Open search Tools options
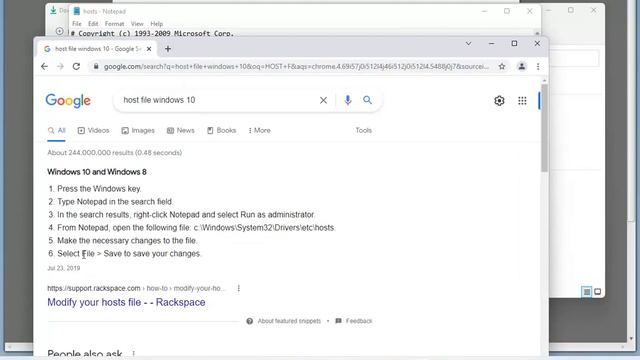The image size is (640, 360). point(363,131)
